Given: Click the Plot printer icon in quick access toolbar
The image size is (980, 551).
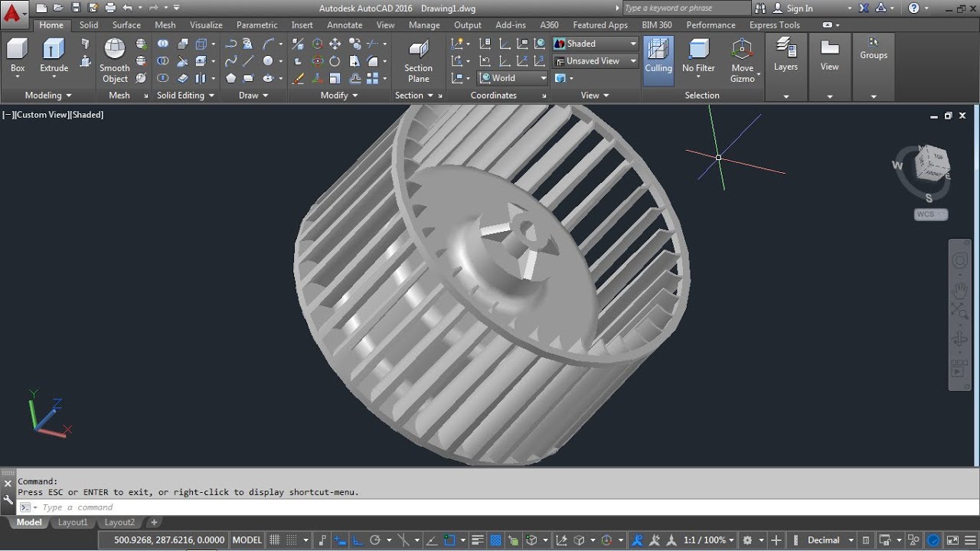Looking at the screenshot, I should coord(109,8).
